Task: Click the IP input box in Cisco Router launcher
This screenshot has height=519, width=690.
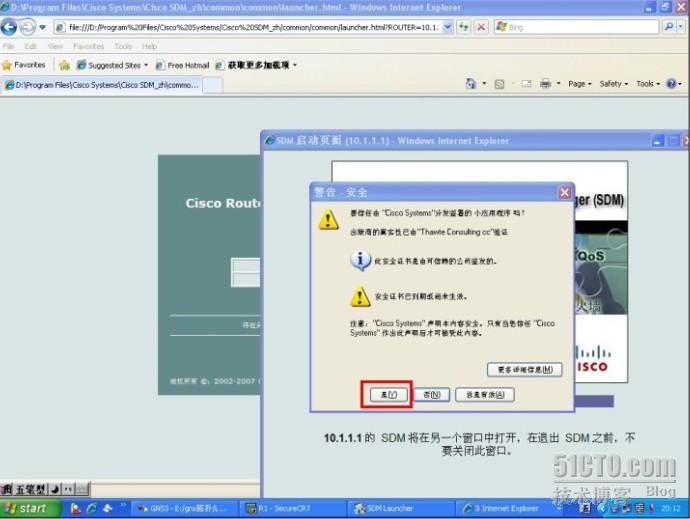Action: coord(246,272)
